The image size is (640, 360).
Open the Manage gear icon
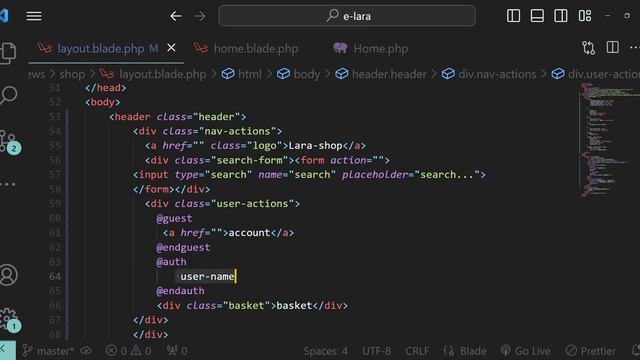(9, 319)
